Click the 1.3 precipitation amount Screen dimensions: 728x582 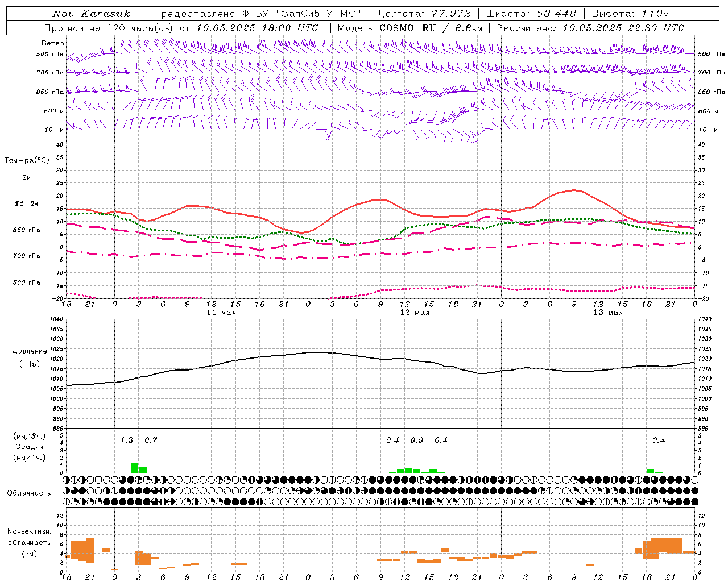click(x=126, y=440)
